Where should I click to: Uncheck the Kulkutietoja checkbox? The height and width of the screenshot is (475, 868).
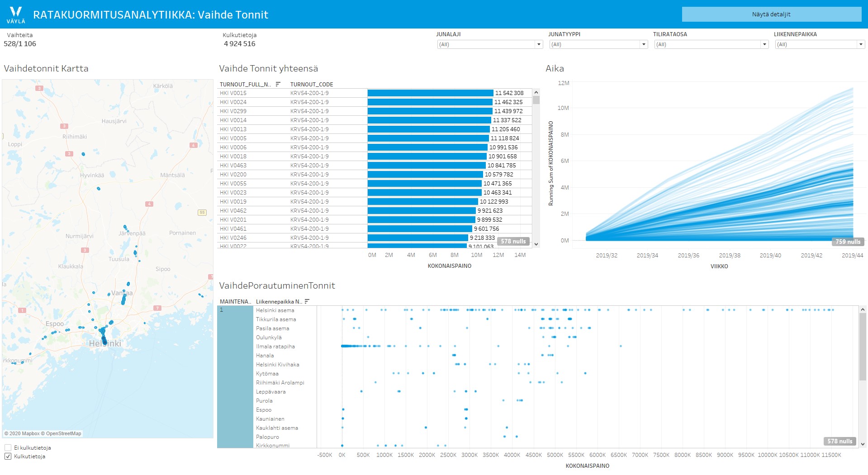click(8, 456)
